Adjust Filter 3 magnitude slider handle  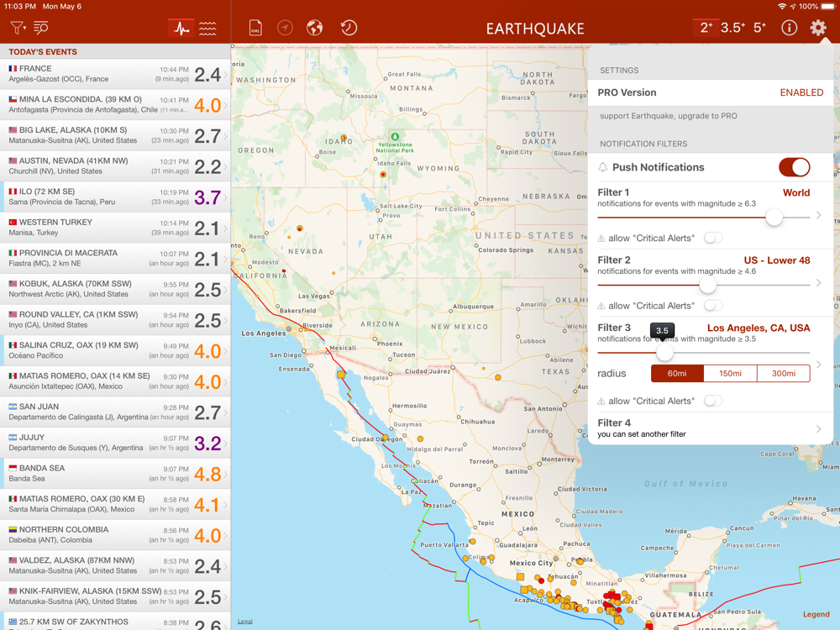coord(664,353)
